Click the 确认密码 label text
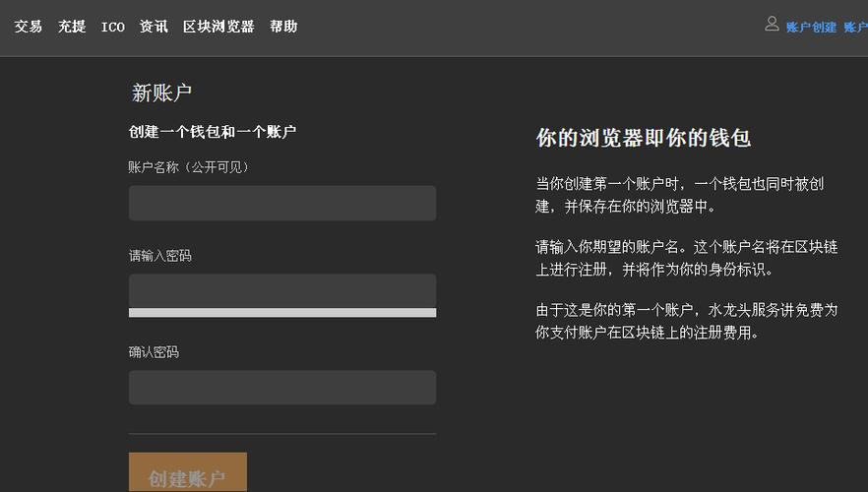 tap(154, 352)
